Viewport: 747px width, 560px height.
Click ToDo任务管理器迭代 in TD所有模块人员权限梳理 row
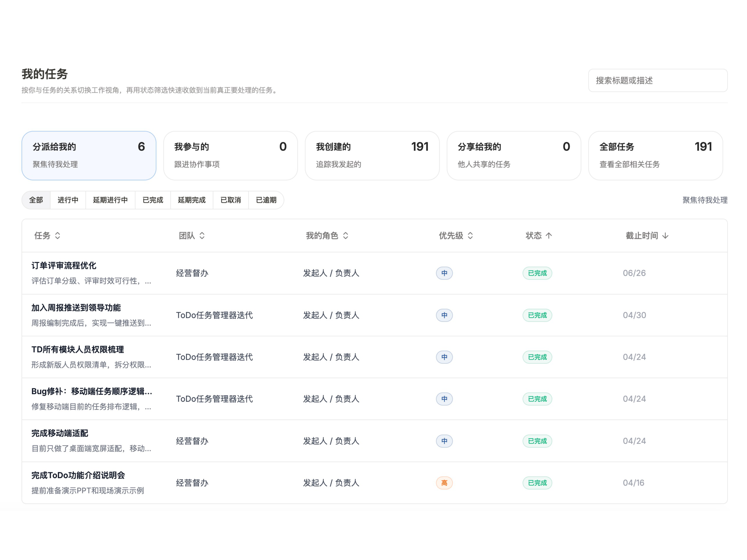[x=214, y=357]
